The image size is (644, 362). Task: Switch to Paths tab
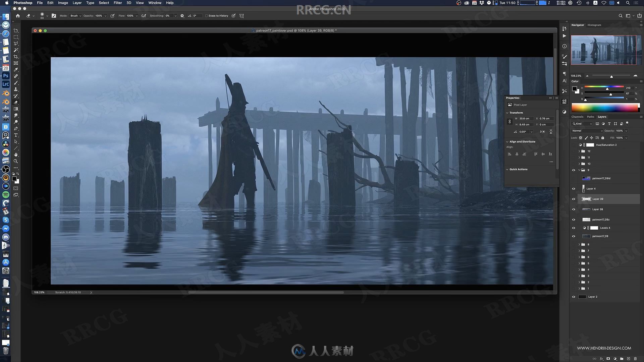[x=591, y=117]
